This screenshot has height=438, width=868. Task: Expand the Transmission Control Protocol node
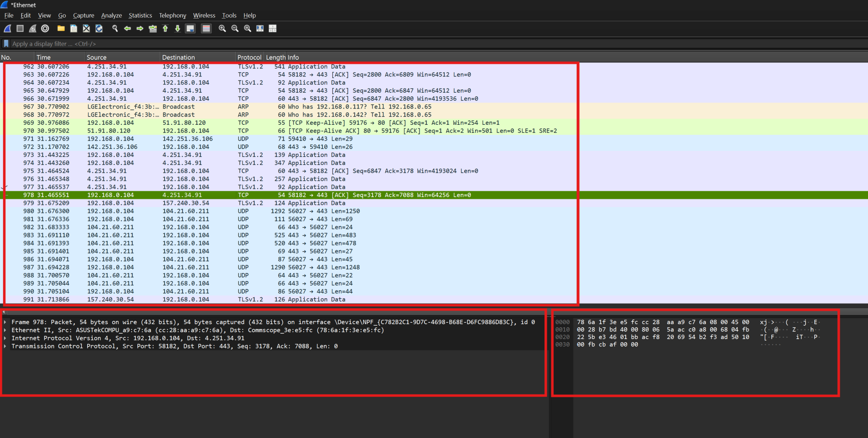point(5,346)
